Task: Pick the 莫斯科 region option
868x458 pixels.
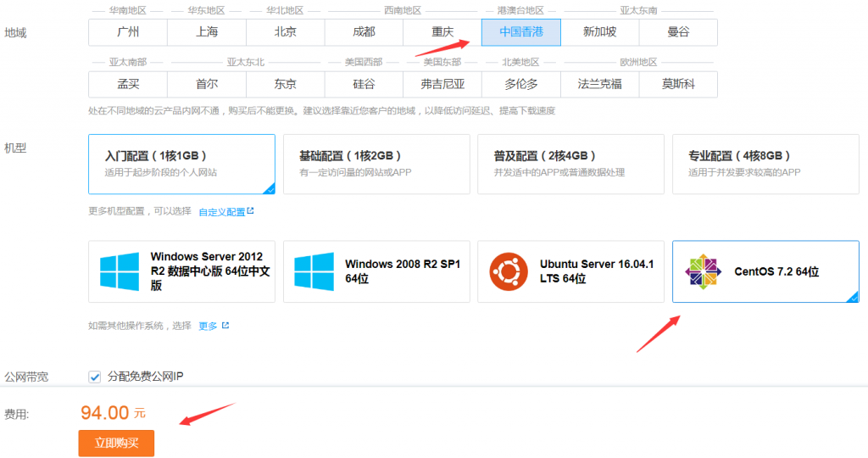Action: coord(678,84)
